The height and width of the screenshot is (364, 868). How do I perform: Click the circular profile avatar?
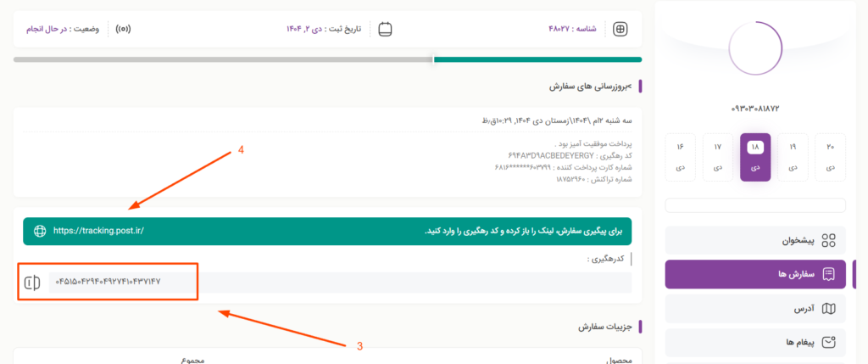pyautogui.click(x=755, y=48)
